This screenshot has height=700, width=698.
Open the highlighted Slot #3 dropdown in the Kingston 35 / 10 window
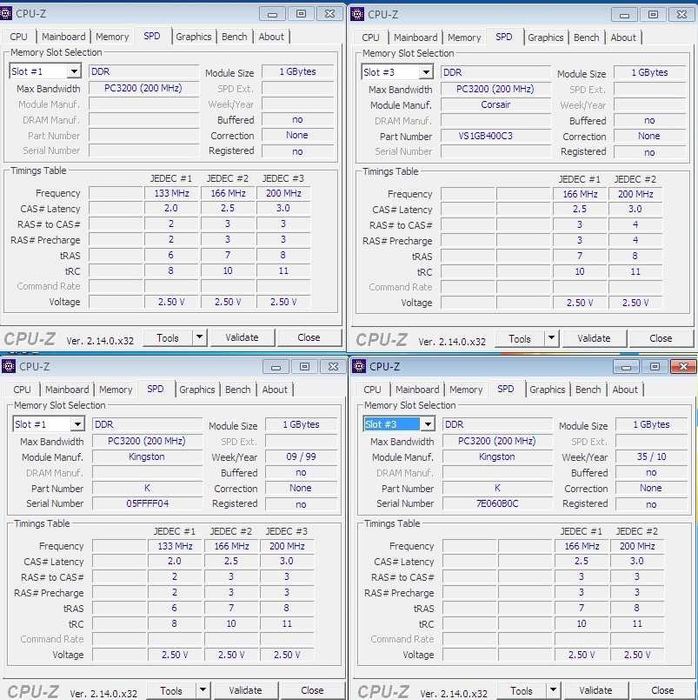click(428, 424)
